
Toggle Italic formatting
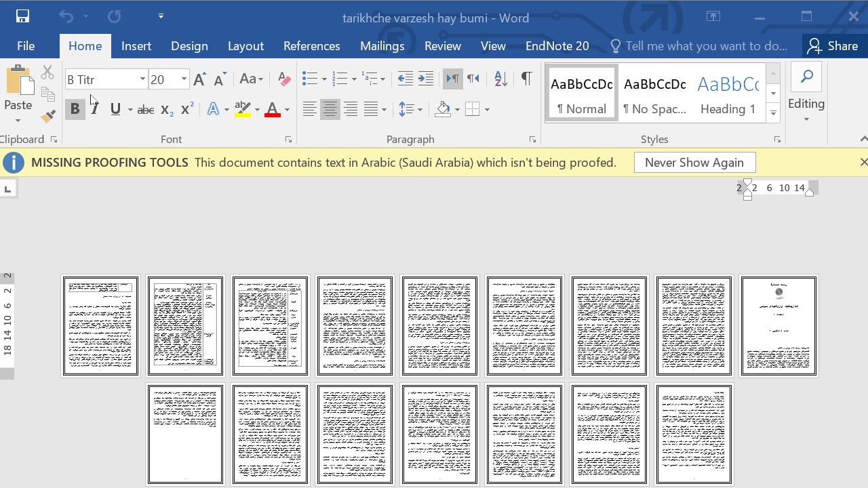[96, 109]
